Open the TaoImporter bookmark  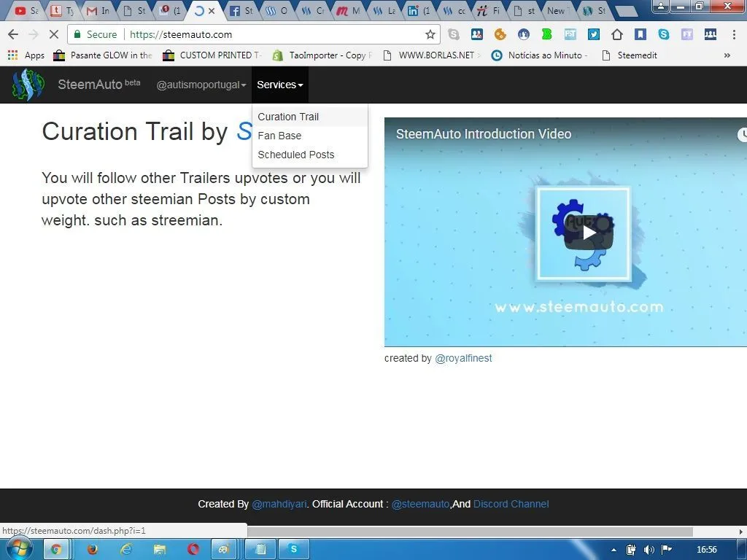point(322,55)
